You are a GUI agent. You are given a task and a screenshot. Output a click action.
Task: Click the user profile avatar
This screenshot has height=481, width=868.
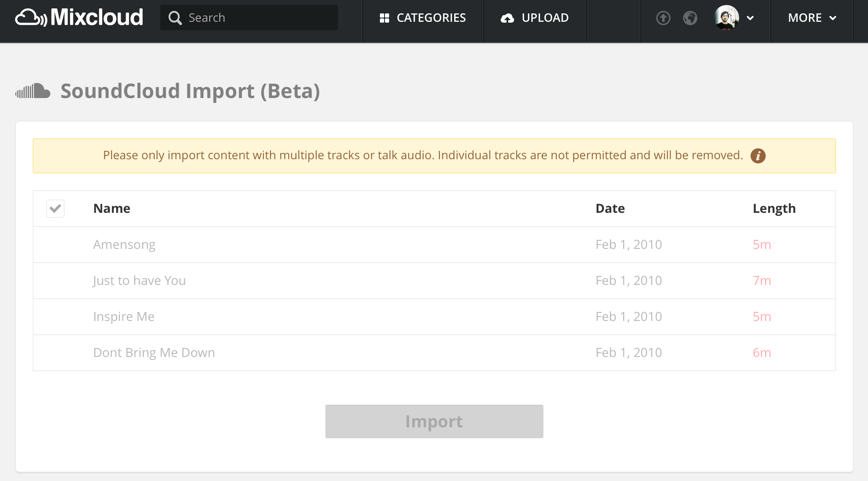point(726,18)
